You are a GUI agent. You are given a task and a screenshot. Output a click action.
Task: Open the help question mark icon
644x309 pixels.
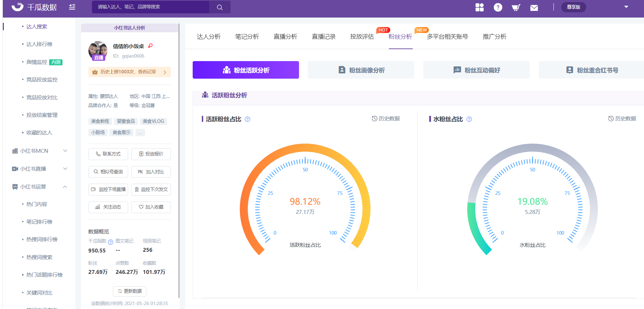click(498, 7)
